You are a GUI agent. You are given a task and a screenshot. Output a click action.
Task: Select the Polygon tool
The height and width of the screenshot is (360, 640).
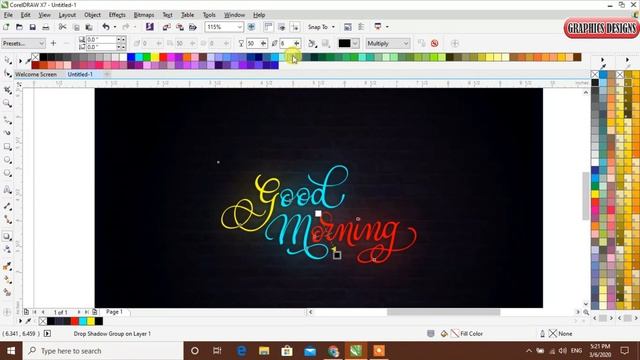coord(7,173)
